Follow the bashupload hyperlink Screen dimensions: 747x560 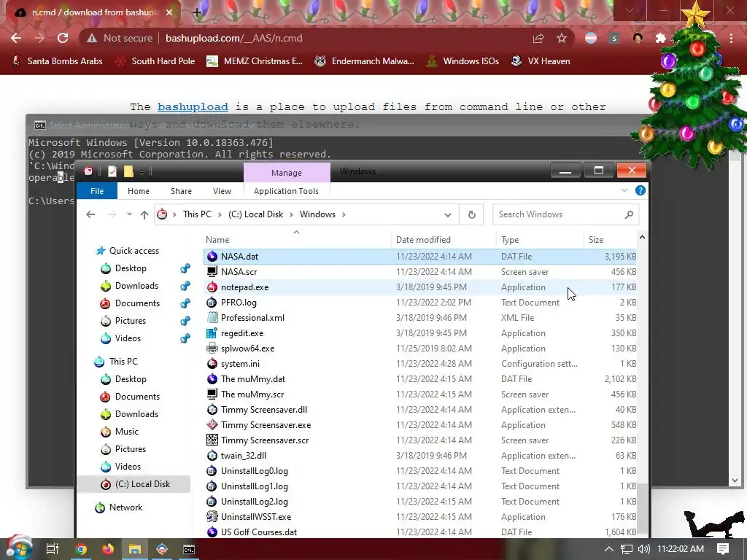193,106
